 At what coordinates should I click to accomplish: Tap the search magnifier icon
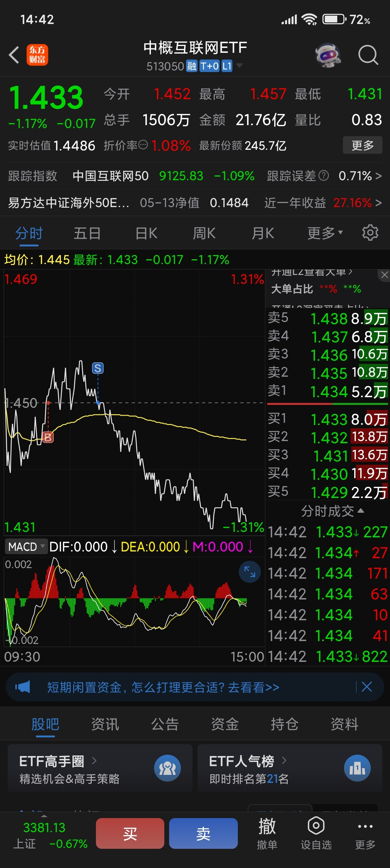368,55
